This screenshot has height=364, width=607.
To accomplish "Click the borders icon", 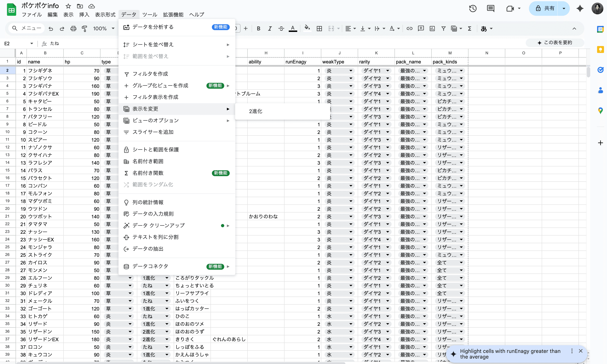I will pyautogui.click(x=319, y=29).
